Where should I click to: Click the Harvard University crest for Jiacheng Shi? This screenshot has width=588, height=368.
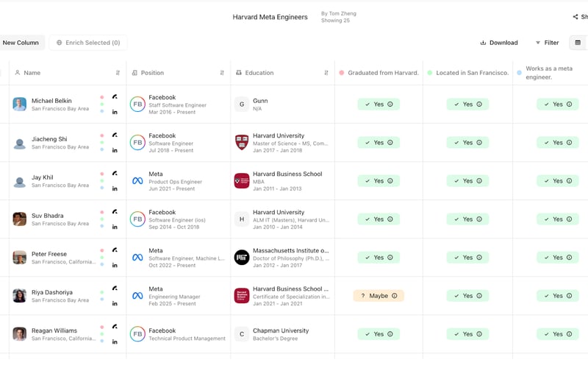[x=242, y=143]
